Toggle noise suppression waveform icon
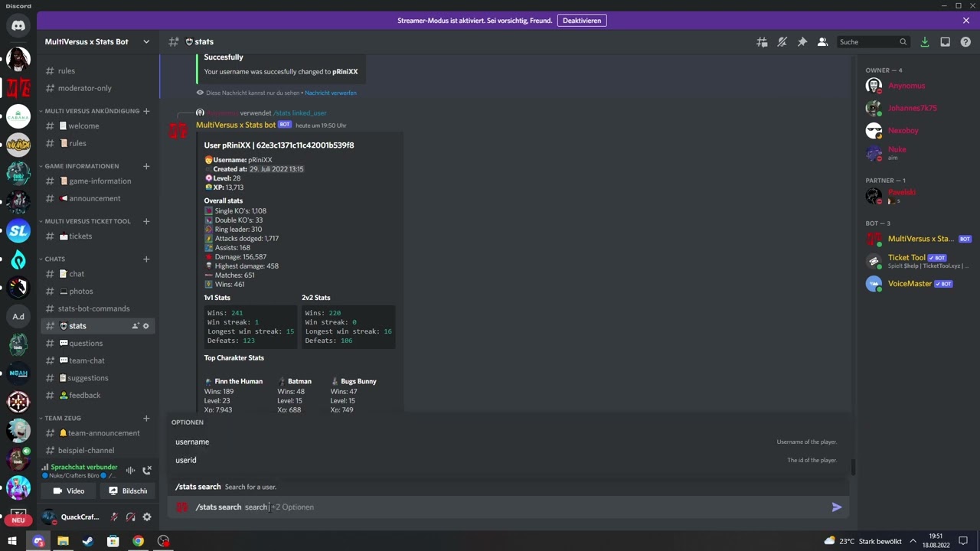The height and width of the screenshot is (551, 980). pyautogui.click(x=130, y=471)
